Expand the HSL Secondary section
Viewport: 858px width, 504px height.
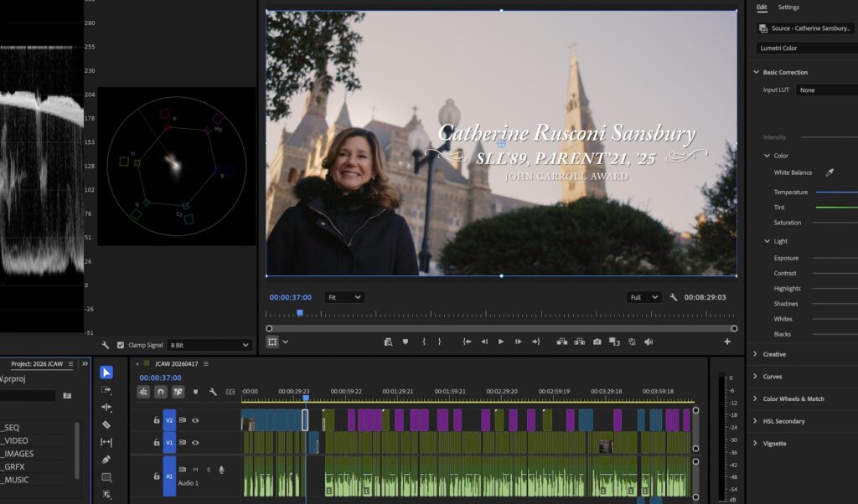point(756,421)
